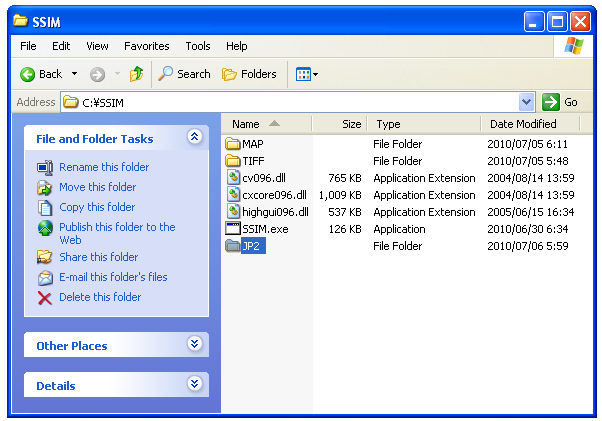Close the SSIM window
The width and height of the screenshot is (602, 421).
click(x=580, y=21)
